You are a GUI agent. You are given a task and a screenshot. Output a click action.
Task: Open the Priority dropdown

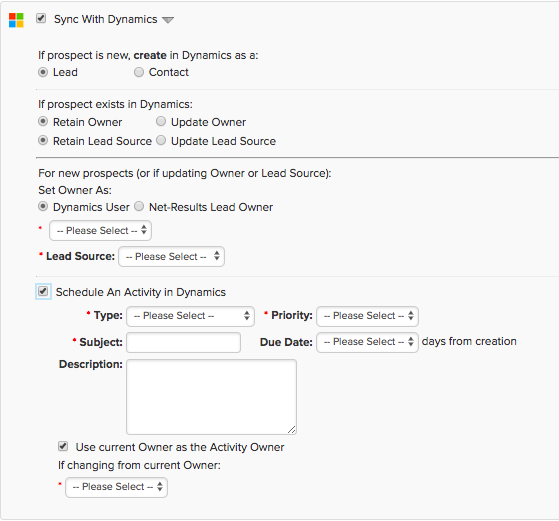point(368,316)
